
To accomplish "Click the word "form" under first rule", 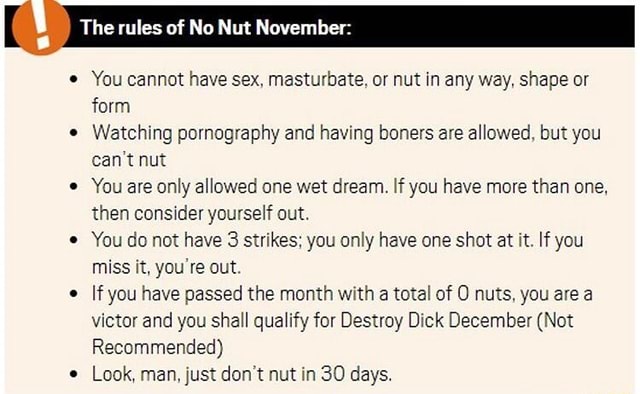I will pyautogui.click(x=111, y=106).
